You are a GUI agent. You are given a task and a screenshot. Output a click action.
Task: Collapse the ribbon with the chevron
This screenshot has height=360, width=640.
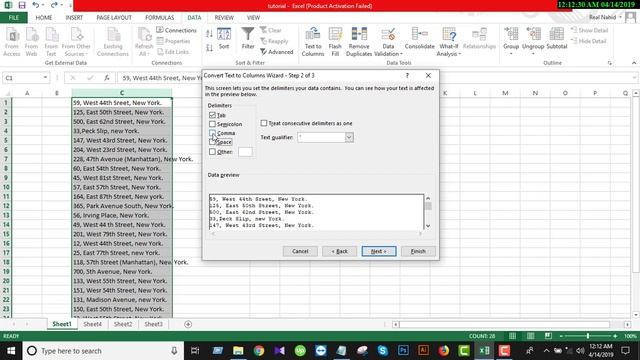click(634, 63)
